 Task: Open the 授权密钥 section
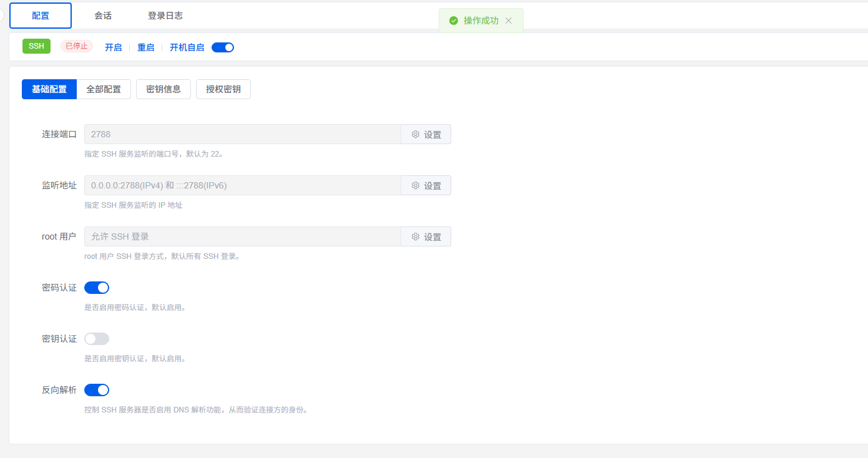223,89
